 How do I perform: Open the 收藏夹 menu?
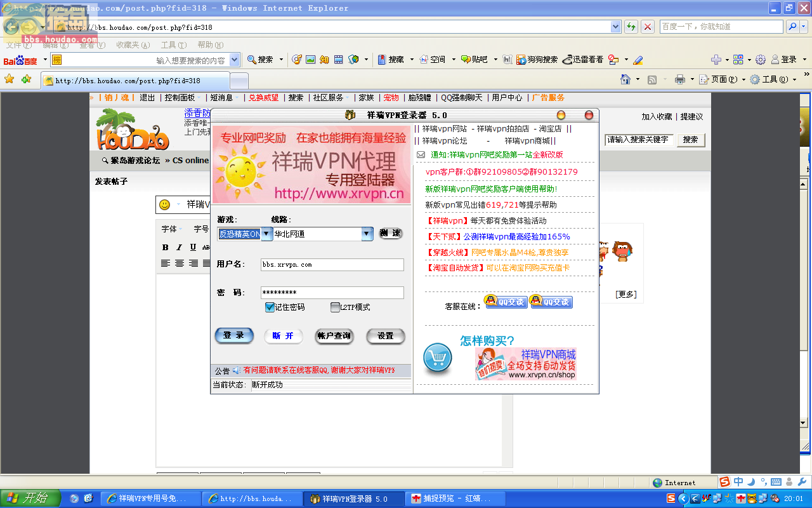click(x=133, y=45)
